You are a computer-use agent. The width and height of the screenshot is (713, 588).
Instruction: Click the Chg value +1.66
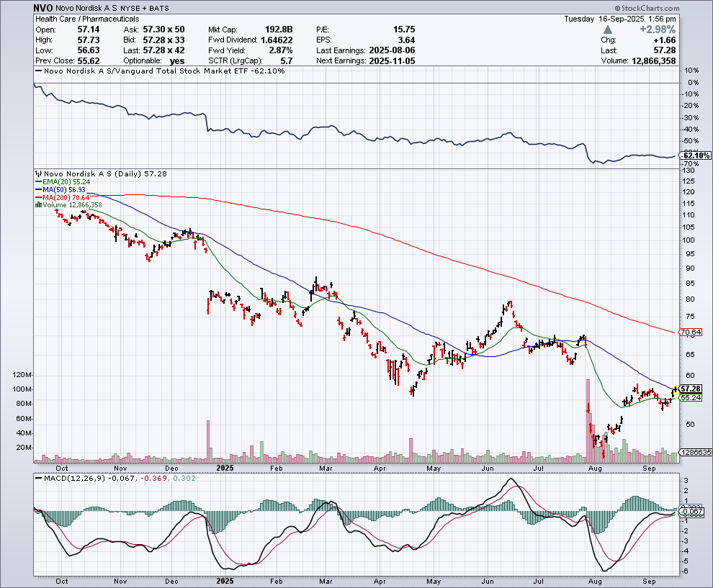coord(664,40)
